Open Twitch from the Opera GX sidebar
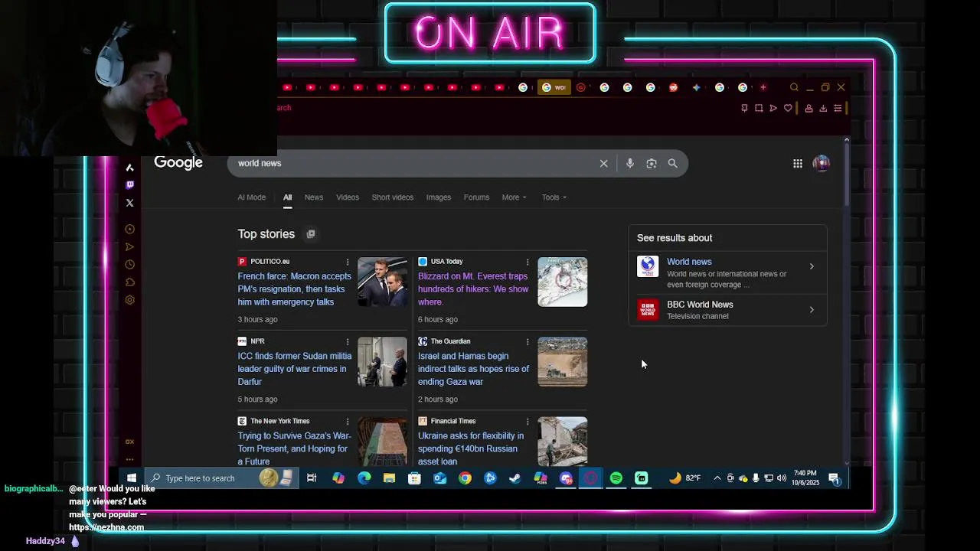The height and width of the screenshot is (551, 980). (129, 184)
